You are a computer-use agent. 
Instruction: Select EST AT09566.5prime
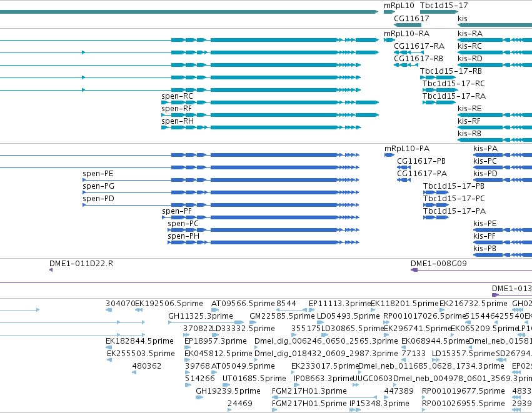coord(243,304)
